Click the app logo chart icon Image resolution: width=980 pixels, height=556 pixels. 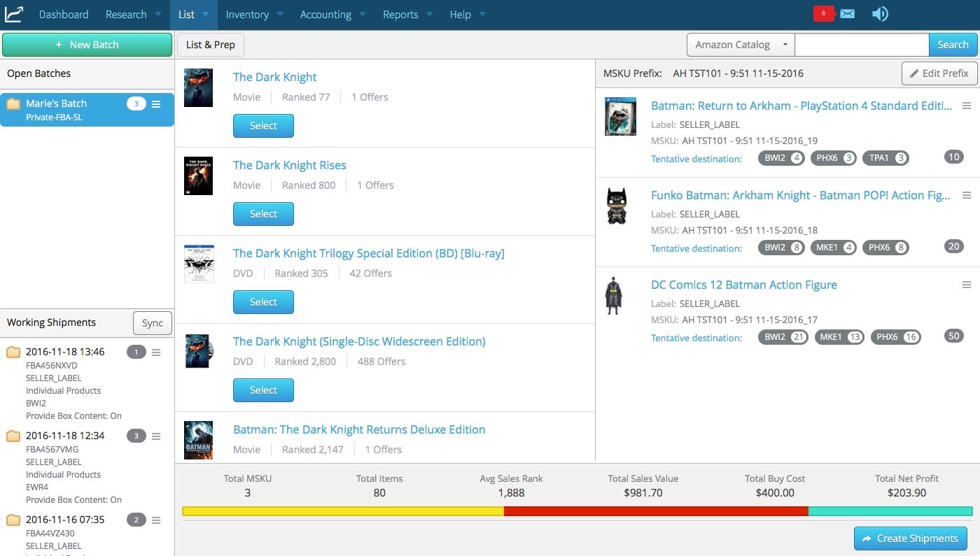14,14
